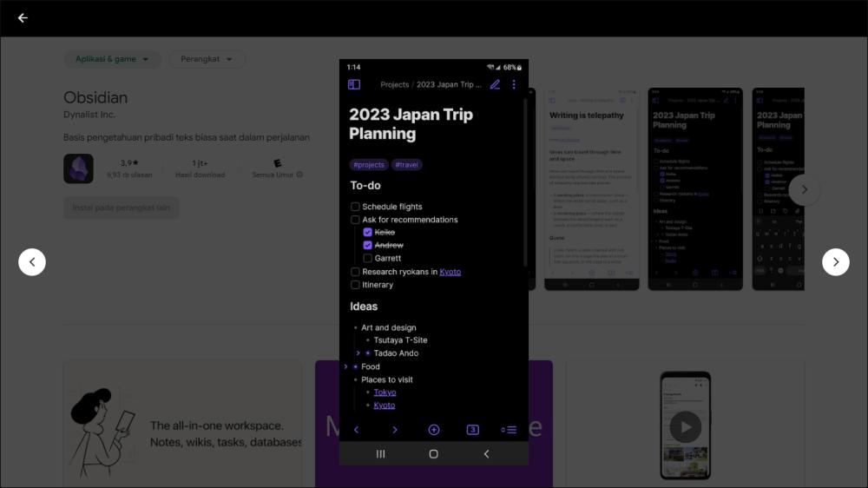Click the To-do heading
This screenshot has width=868, height=488.
pos(365,186)
